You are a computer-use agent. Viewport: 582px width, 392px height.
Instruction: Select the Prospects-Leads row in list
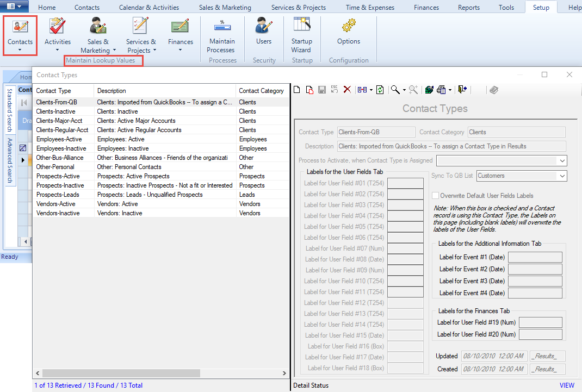click(x=57, y=195)
